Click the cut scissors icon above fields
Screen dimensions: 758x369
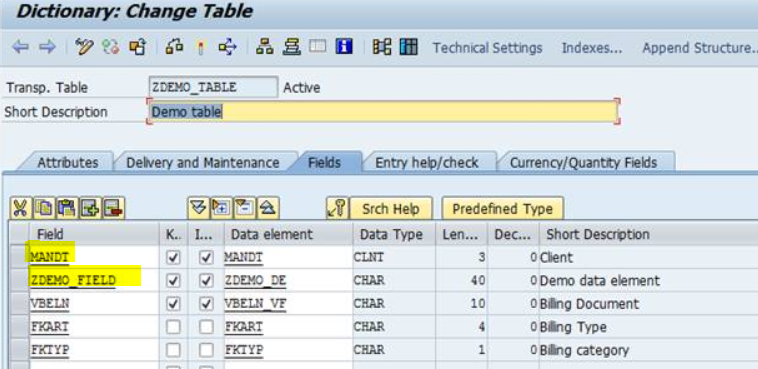click(x=20, y=208)
